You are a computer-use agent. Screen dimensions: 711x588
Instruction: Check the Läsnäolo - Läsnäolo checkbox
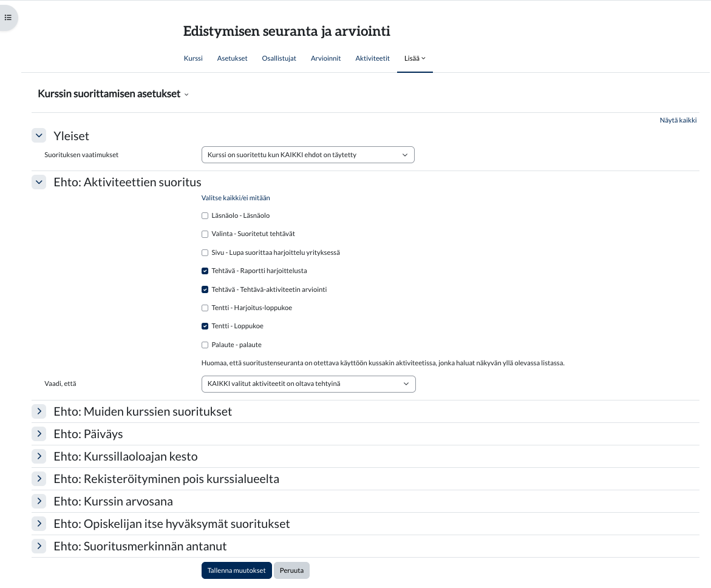tap(205, 216)
